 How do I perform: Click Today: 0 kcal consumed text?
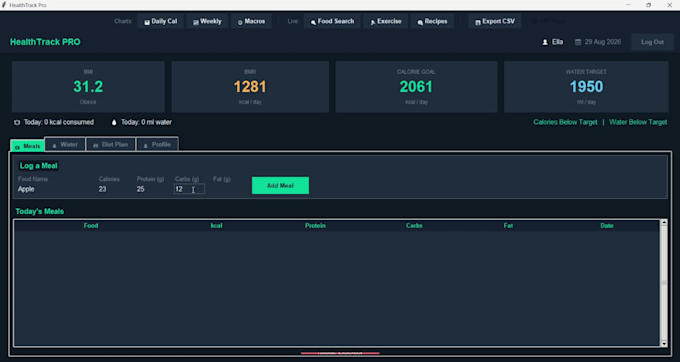(59, 122)
